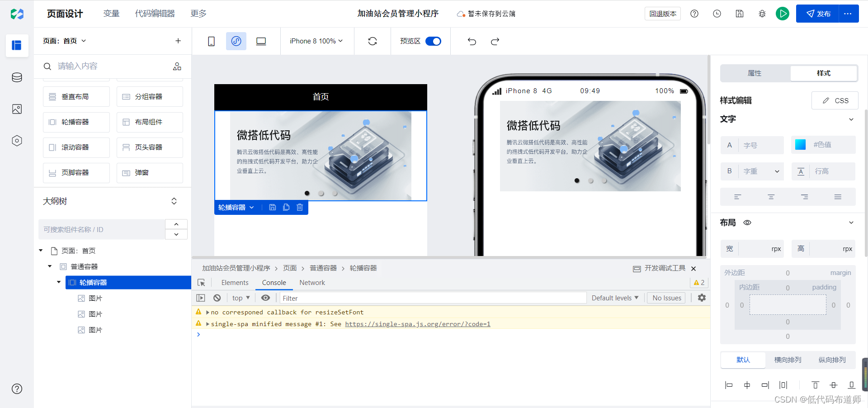Clear the console with the ban icon
Viewport: 868px width, 408px height.
217,298
